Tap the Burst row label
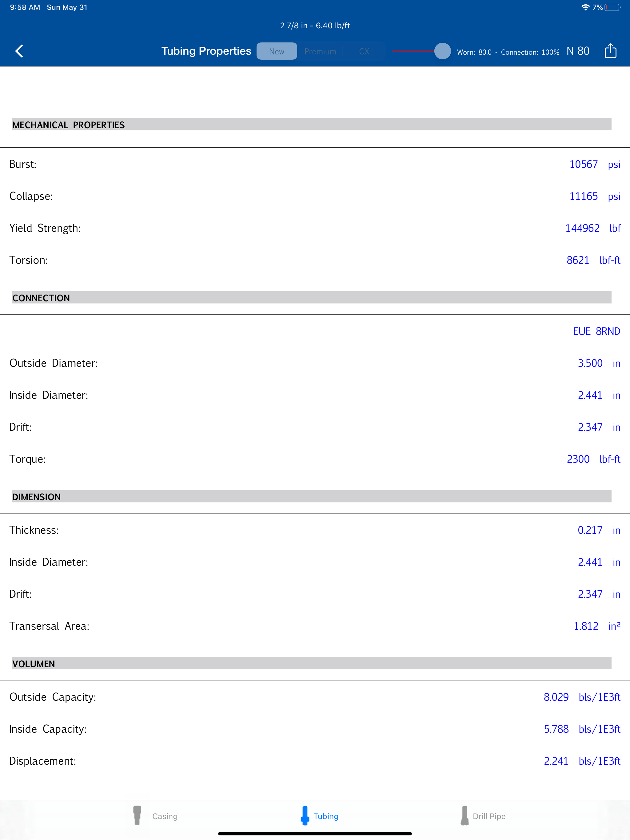The width and height of the screenshot is (630, 840). (23, 164)
